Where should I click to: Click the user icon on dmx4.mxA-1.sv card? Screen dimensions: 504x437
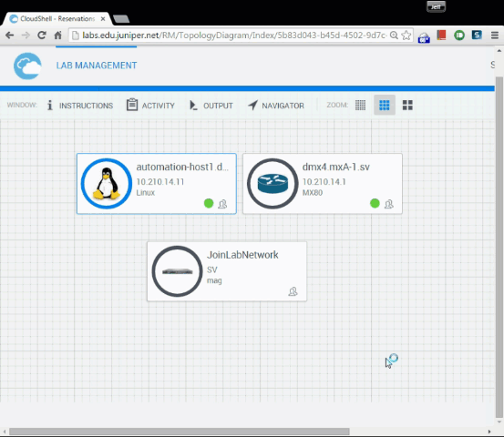click(x=389, y=204)
